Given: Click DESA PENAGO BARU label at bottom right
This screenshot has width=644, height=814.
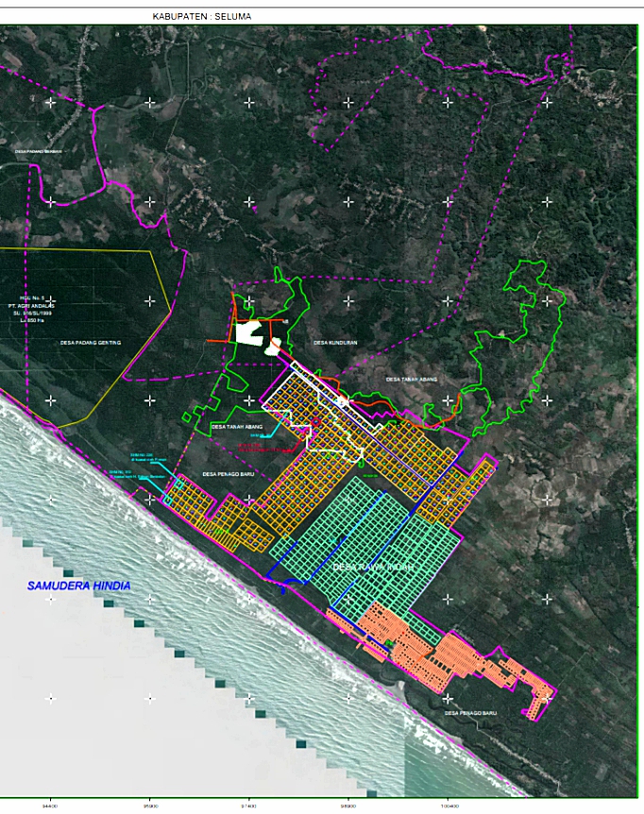Looking at the screenshot, I should 470,713.
